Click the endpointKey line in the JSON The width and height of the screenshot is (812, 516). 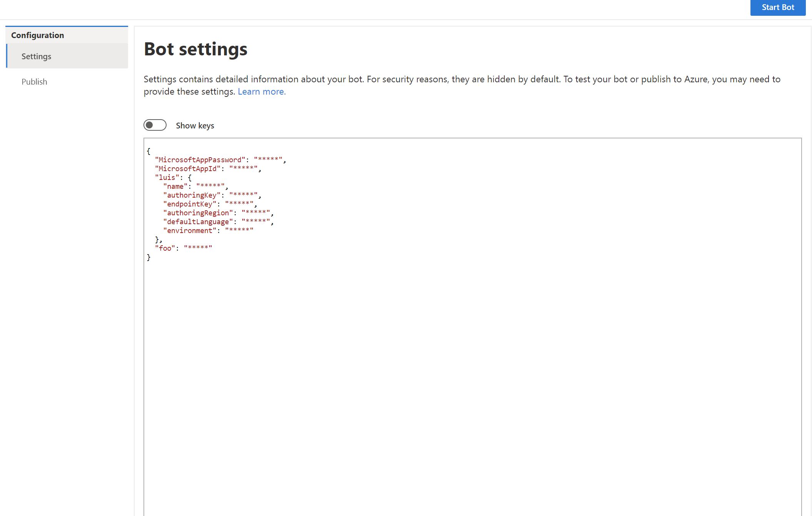tap(190, 204)
